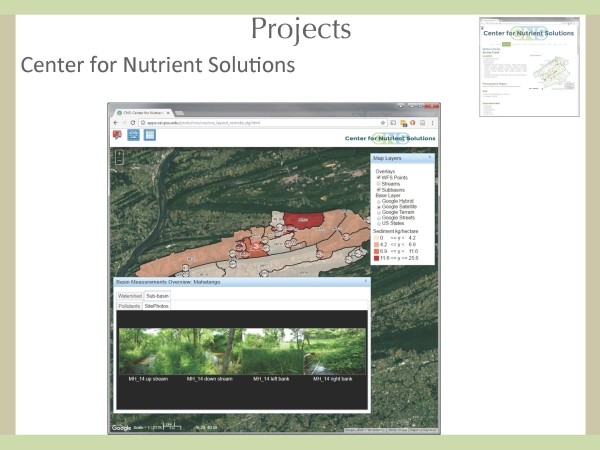Switch to the Sub-basin tab
Screen dimensions: 600x450
click(157, 296)
